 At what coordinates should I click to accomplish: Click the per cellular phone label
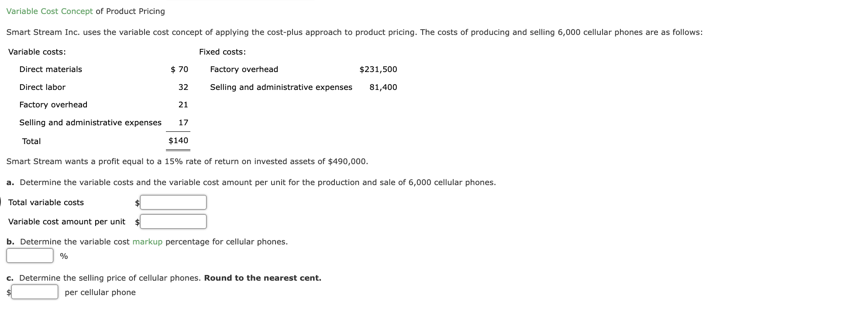coord(100,292)
